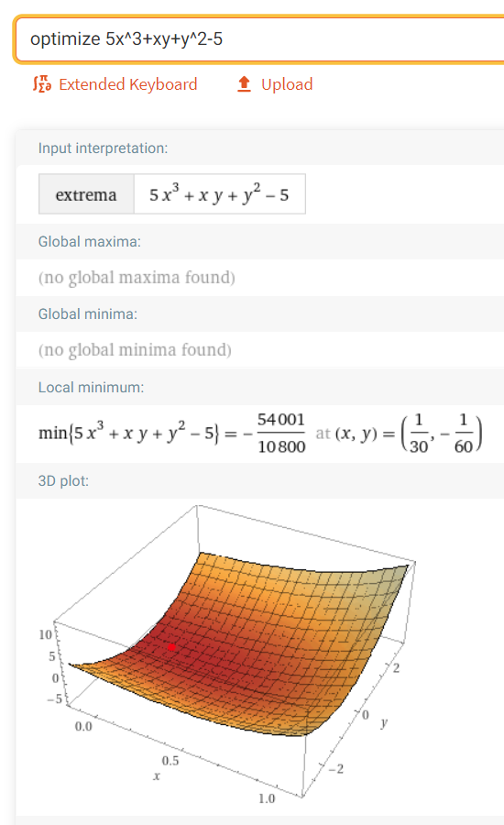Click the Upload arrow icon
Viewport: 504px width, 825px height.
coord(244,84)
